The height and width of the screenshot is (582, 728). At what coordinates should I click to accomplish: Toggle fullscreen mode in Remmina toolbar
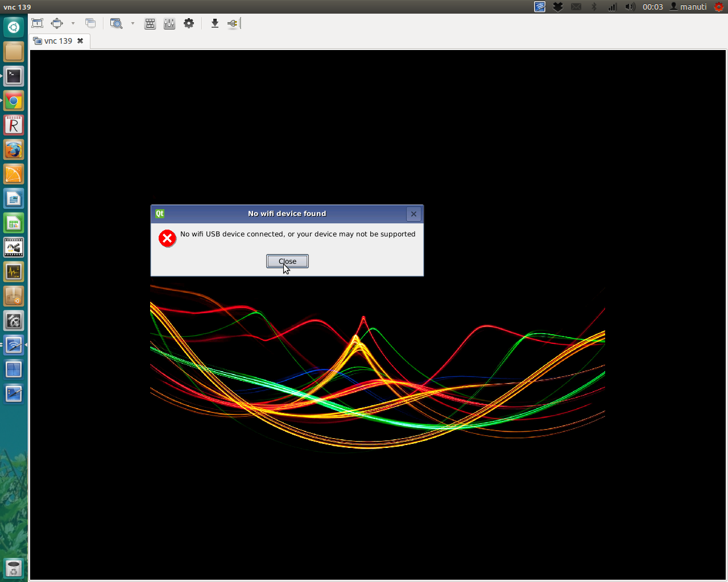[57, 23]
